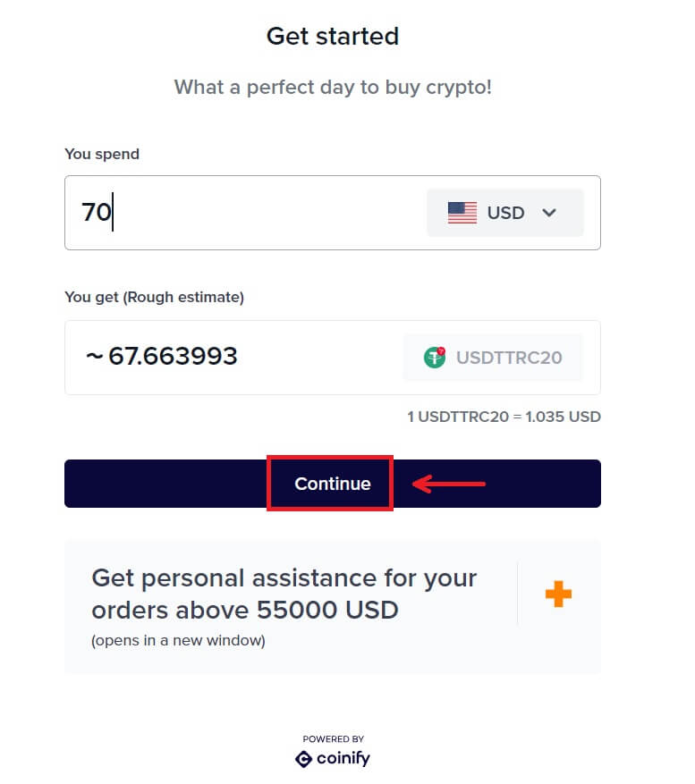Viewport: 695px width, 784px height.
Task: Click the US flag icon
Action: [x=462, y=212]
